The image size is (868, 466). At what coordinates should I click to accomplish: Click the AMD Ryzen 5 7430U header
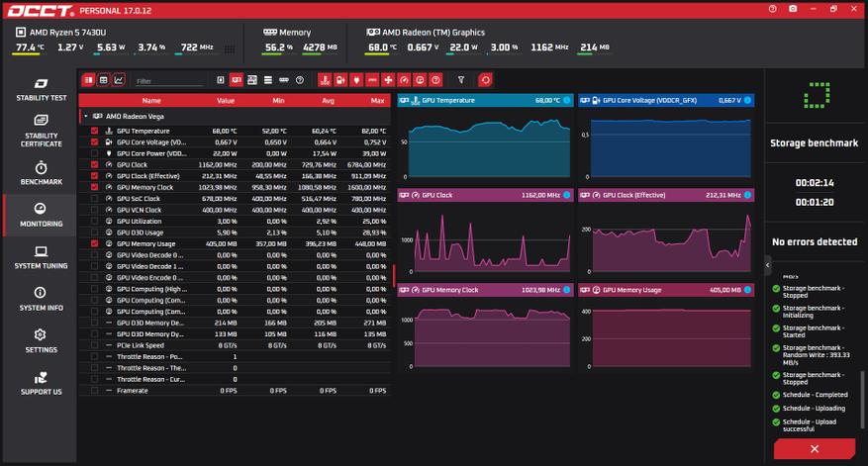point(67,32)
